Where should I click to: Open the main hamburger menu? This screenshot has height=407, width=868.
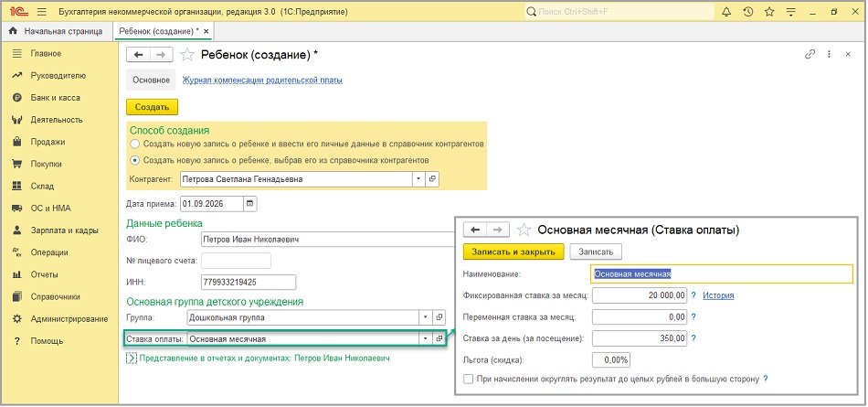[x=43, y=12]
